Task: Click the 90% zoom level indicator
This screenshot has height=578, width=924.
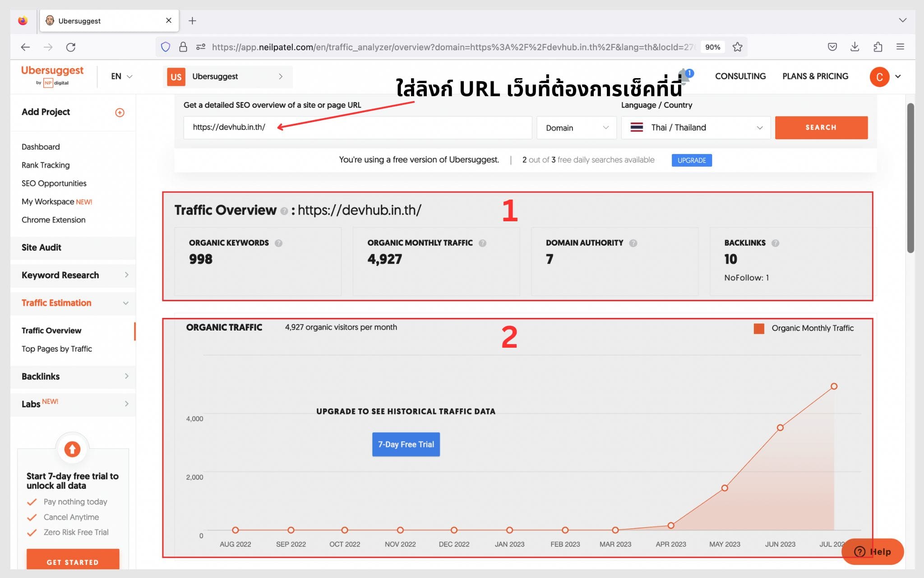Action: click(x=712, y=47)
